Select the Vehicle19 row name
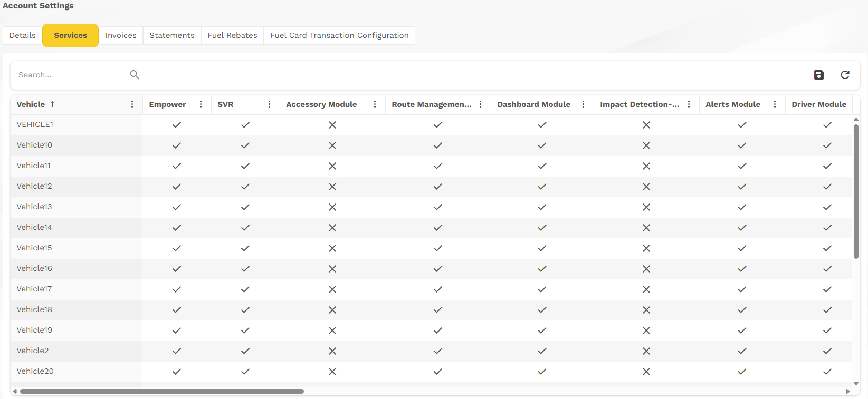The image size is (868, 399). (34, 330)
